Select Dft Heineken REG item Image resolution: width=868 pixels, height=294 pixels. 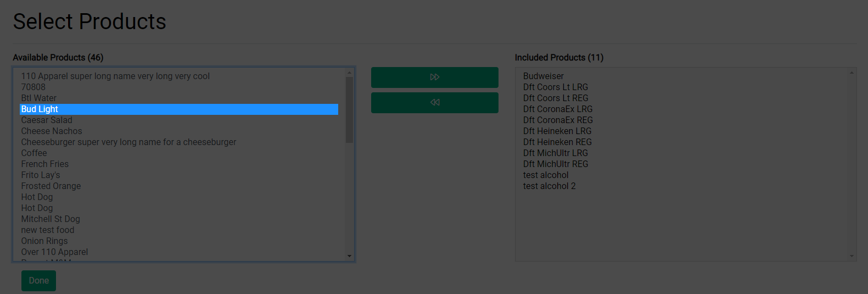(681, 142)
